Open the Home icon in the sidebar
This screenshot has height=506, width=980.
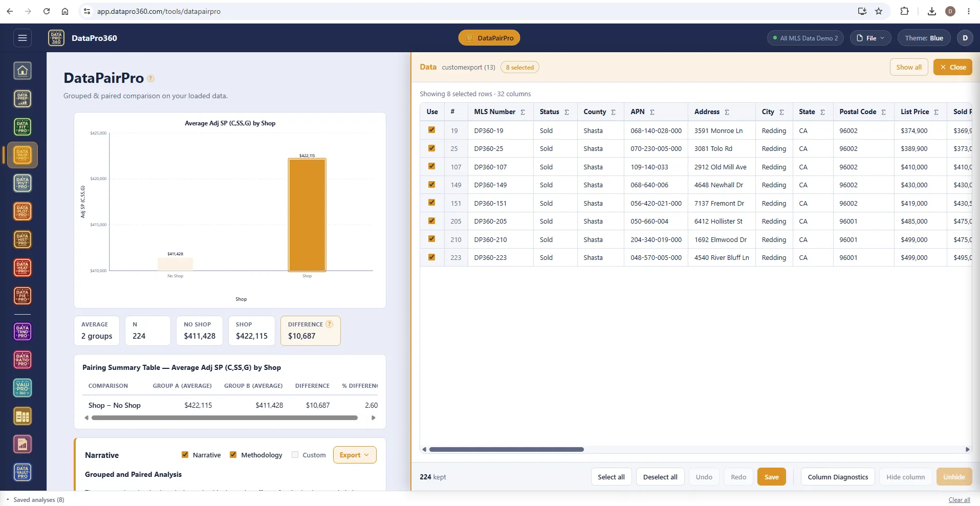click(23, 71)
